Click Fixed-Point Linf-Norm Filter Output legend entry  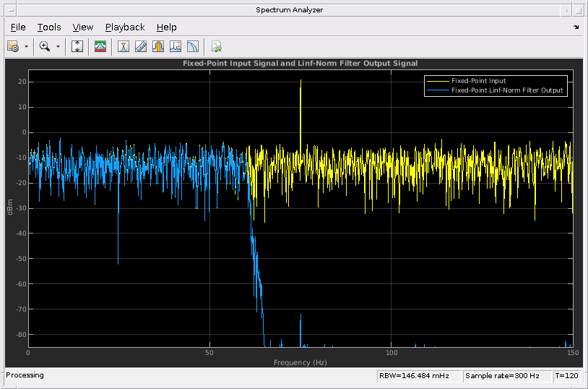[x=506, y=90]
